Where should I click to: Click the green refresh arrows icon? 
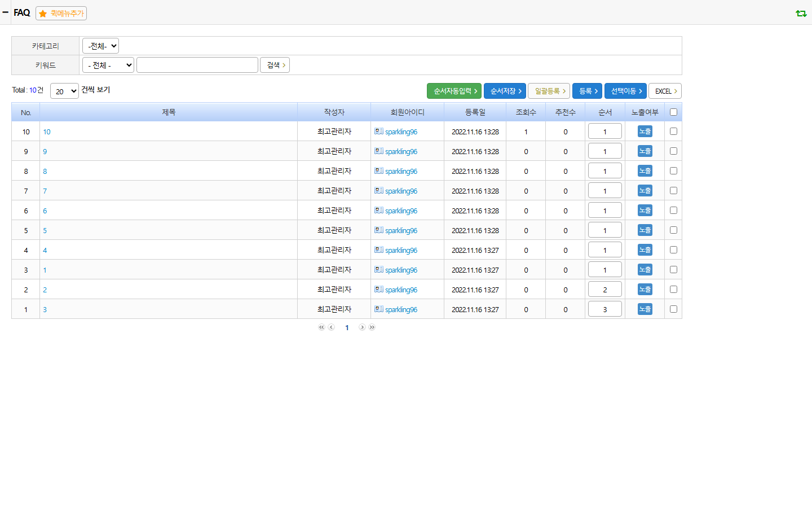[801, 13]
